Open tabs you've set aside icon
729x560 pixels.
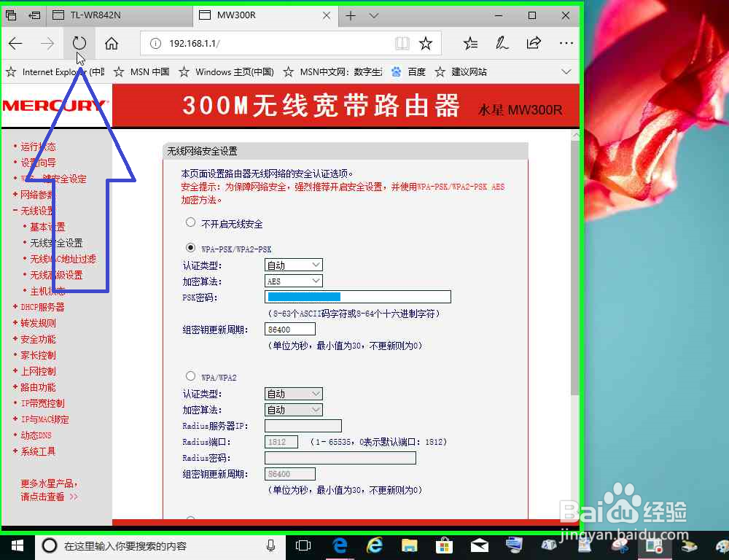(11, 15)
